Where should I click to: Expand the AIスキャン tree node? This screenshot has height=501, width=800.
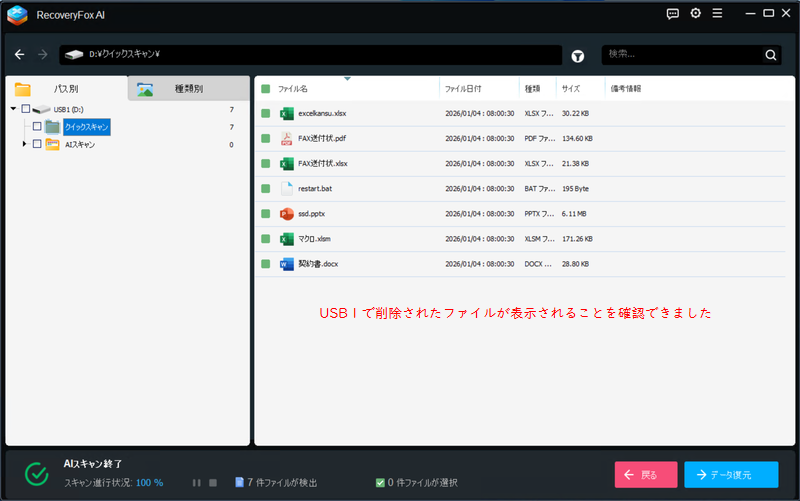click(25, 145)
